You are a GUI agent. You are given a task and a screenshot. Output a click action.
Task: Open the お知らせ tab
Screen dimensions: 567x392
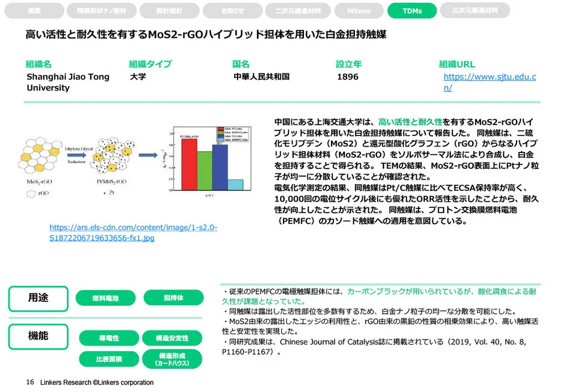pyautogui.click(x=233, y=10)
